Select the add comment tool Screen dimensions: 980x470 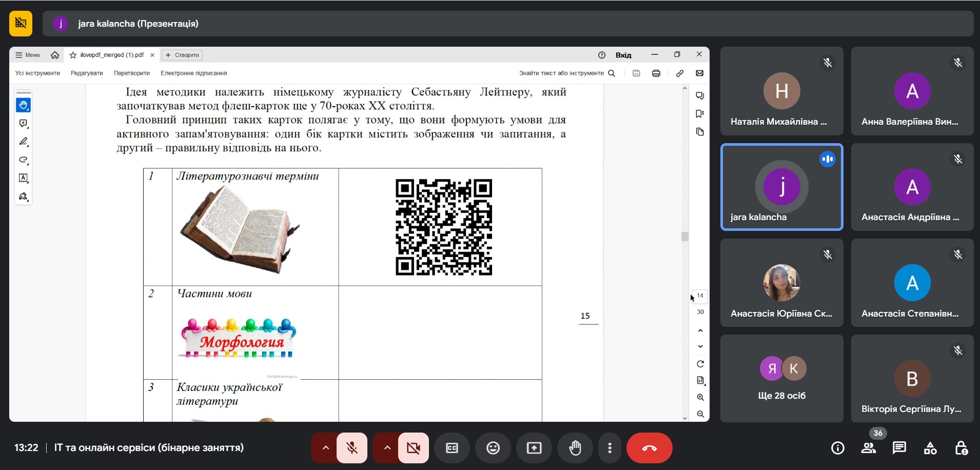point(23,124)
